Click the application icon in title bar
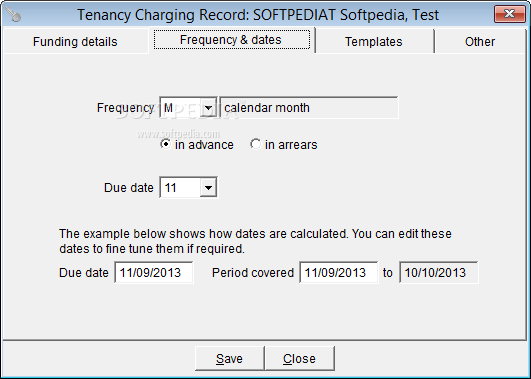Viewport: 531px width, 379px height. (14, 14)
